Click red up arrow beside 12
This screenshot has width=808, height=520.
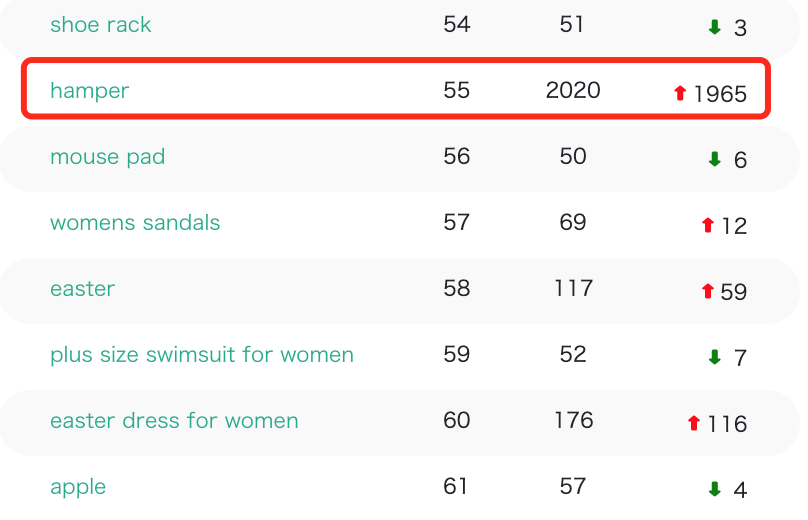pyautogui.click(x=708, y=225)
